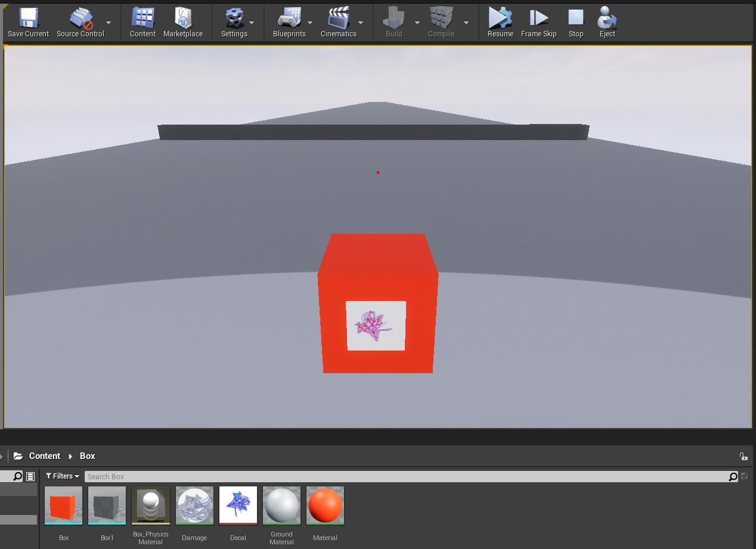
Task: Click the "Ground Material" asset name label
Action: tap(281, 538)
